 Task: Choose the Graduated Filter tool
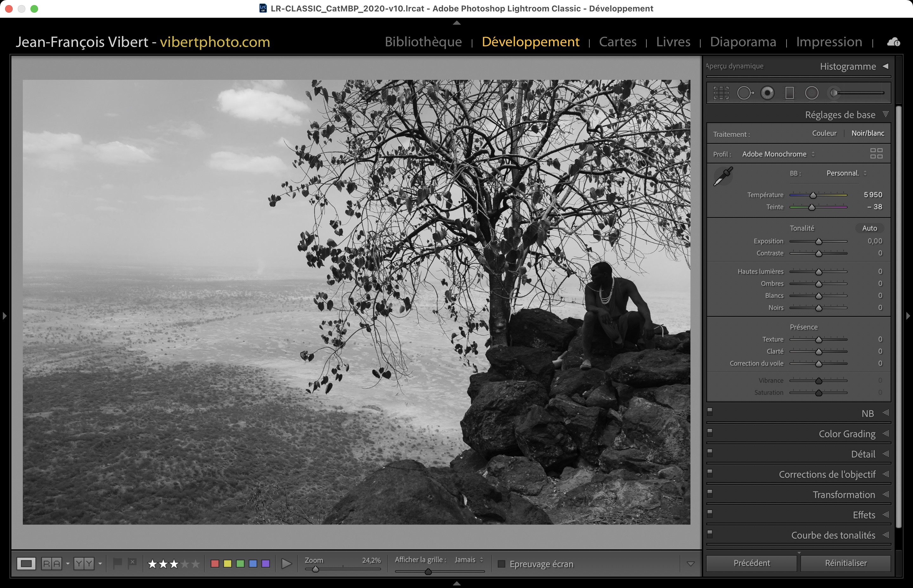click(x=789, y=93)
